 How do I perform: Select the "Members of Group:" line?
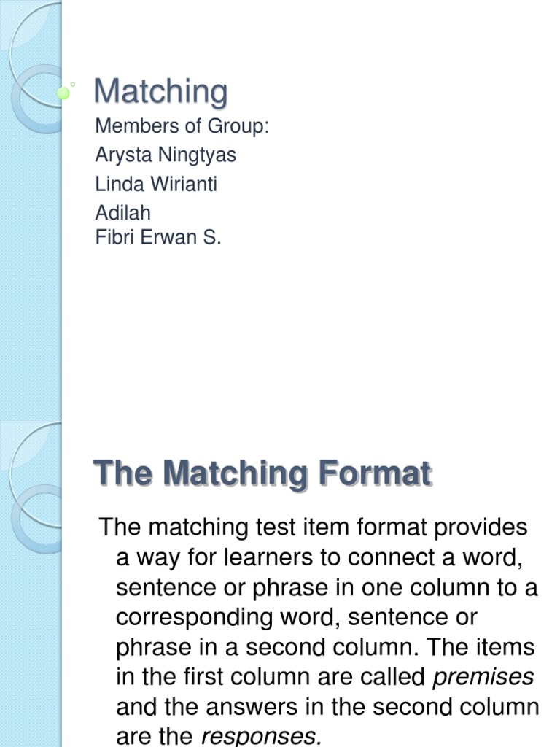pyautogui.click(x=182, y=126)
